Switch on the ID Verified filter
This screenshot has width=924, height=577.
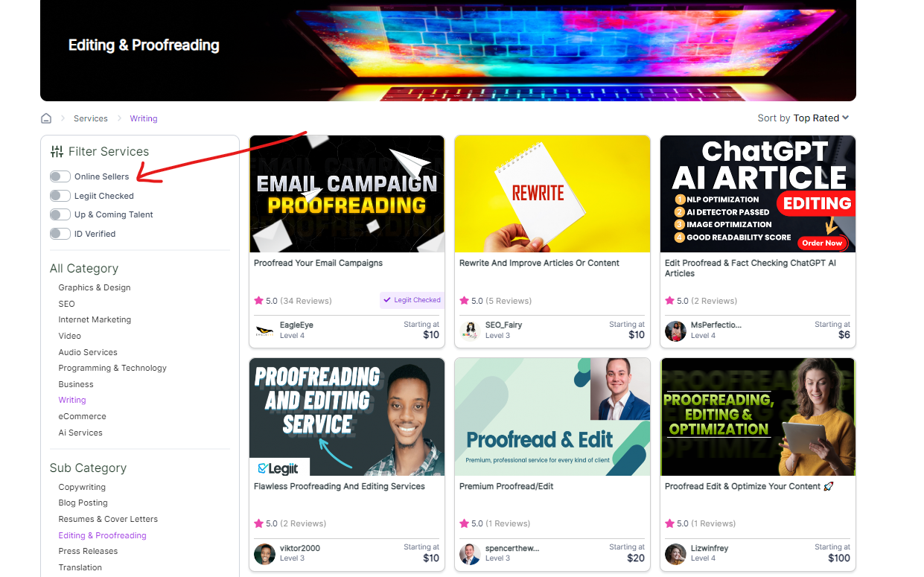[x=60, y=234]
